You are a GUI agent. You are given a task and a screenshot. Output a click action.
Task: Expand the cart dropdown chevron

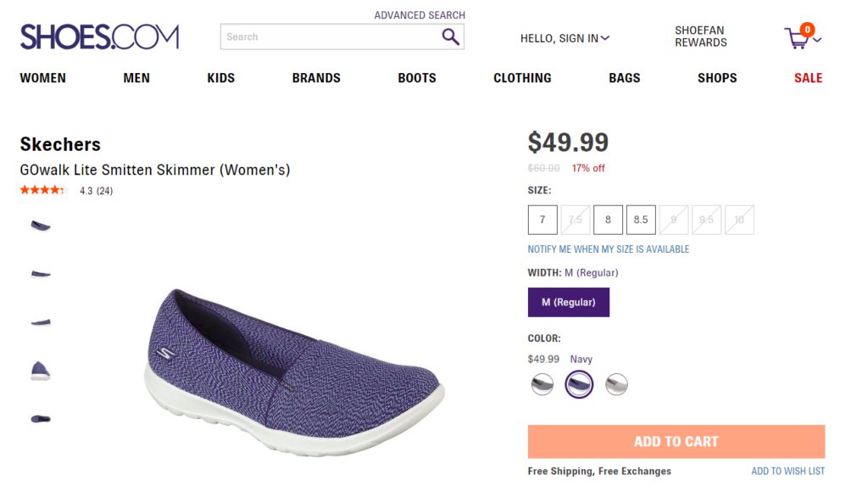coord(818,40)
